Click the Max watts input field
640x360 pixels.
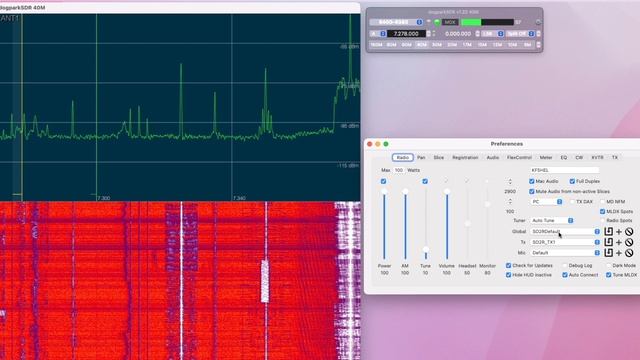(398, 170)
